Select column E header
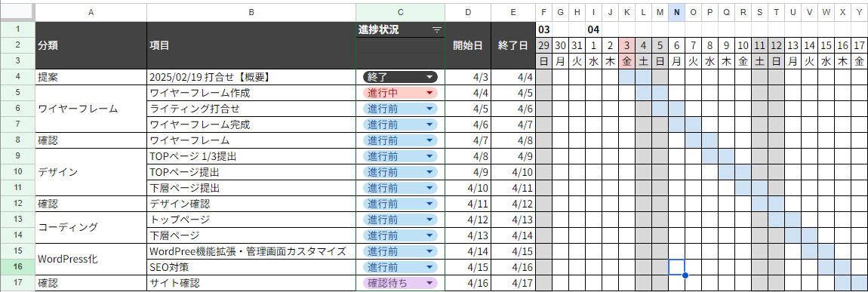The width and height of the screenshot is (868, 292). point(513,12)
